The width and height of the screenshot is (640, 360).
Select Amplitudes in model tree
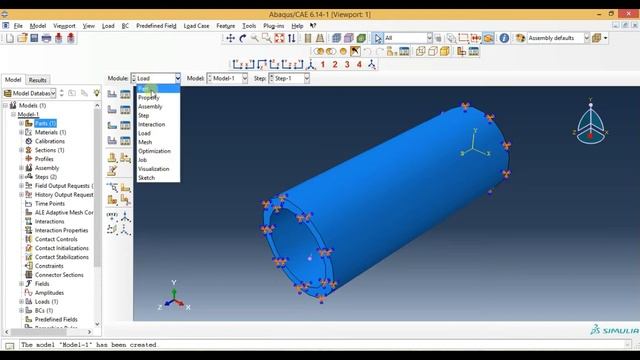point(49,293)
